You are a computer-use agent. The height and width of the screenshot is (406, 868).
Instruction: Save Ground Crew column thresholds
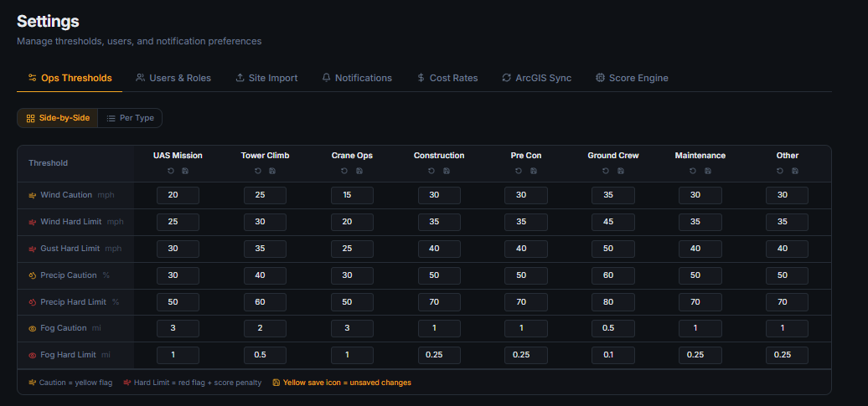(x=621, y=171)
